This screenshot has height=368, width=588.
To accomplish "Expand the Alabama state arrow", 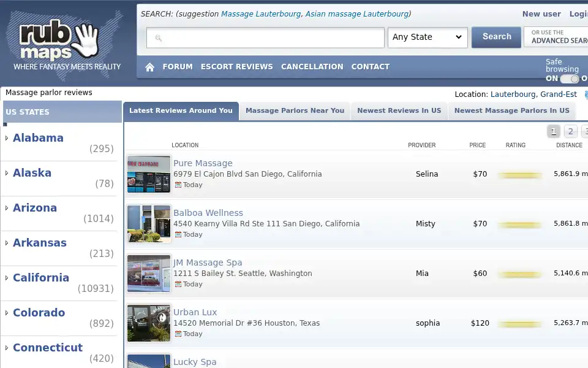I will [7, 138].
